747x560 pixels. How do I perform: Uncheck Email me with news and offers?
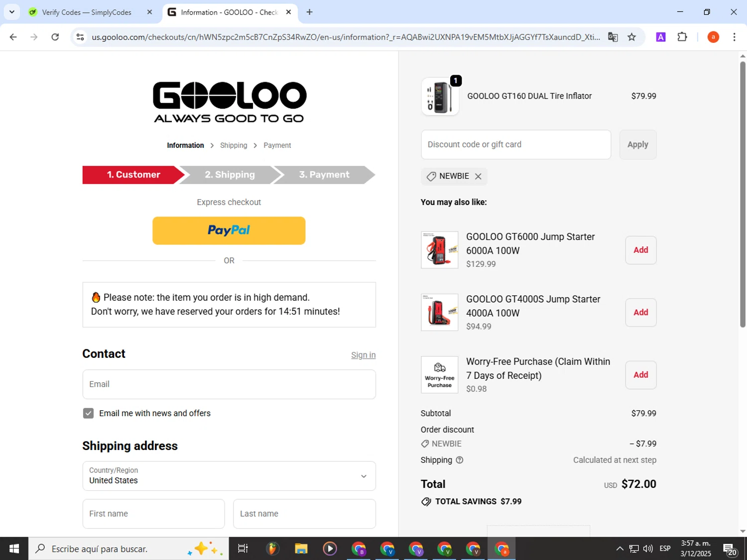pos(88,413)
